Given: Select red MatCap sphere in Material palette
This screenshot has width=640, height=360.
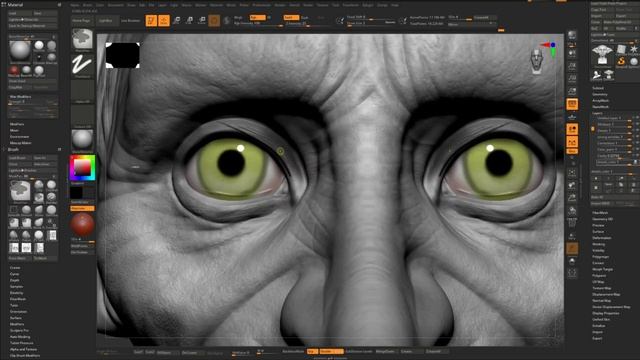Looking at the screenshot, I should coord(14,70).
